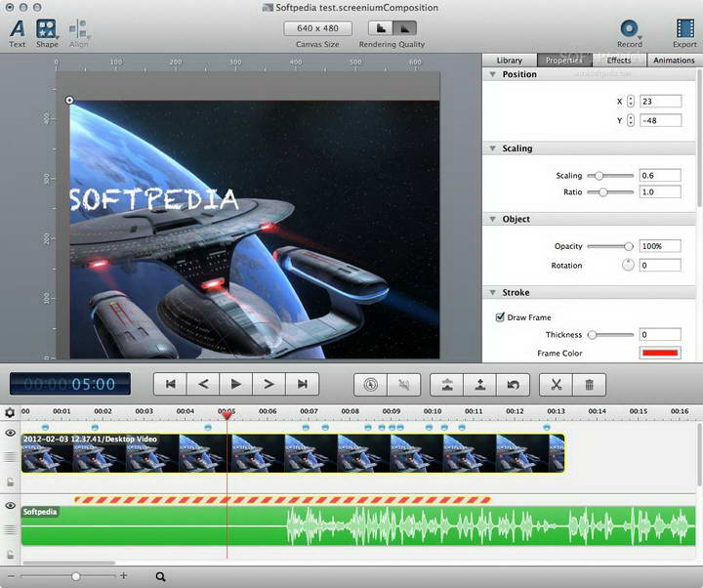Screen dimensions: 703x588
Task: Click the Export icon
Action: (684, 29)
